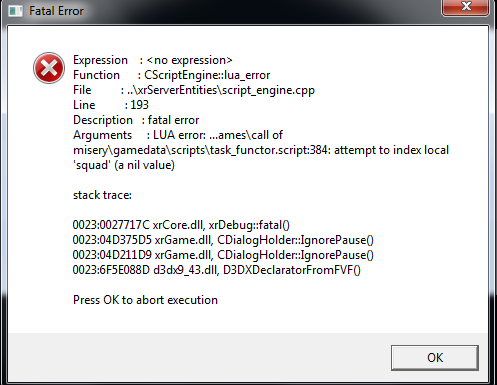This screenshot has width=497, height=385.
Task: Click the application icon in title bar
Action: (15, 11)
